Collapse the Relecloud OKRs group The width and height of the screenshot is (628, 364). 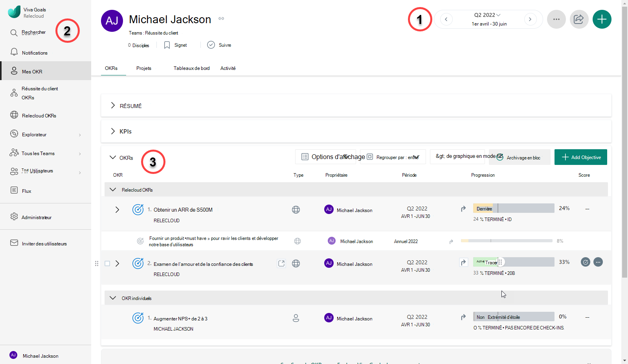click(113, 189)
